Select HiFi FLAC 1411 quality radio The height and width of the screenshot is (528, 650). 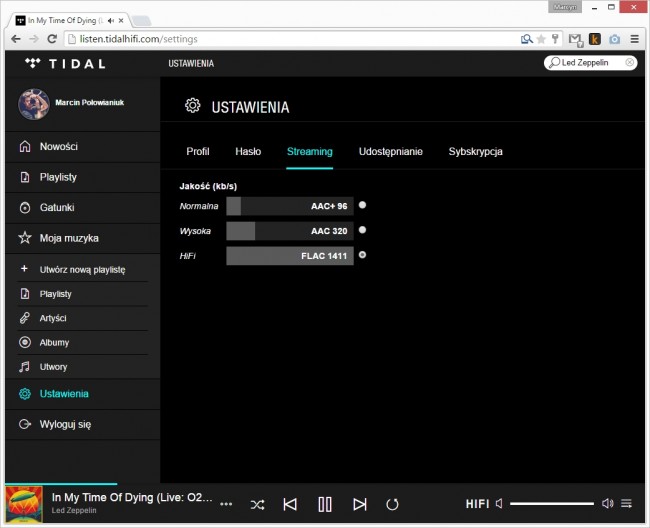(362, 255)
